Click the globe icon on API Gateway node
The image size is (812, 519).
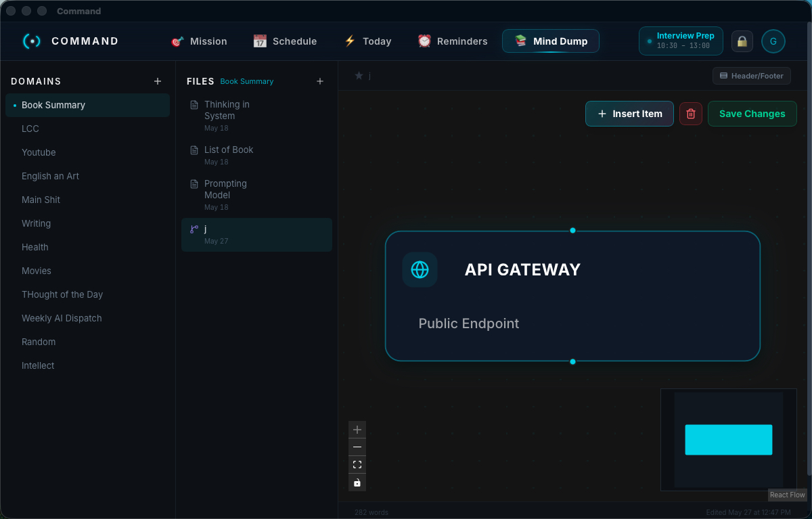420,269
